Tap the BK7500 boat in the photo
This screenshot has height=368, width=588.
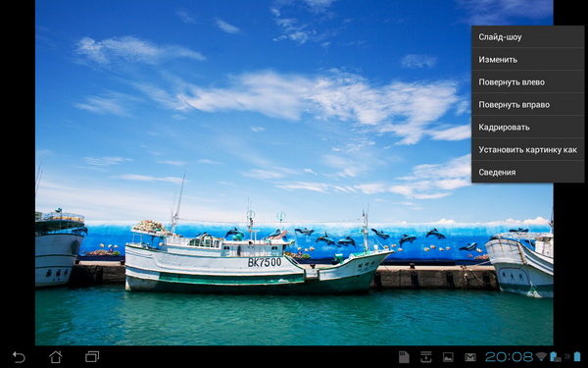[259, 259]
